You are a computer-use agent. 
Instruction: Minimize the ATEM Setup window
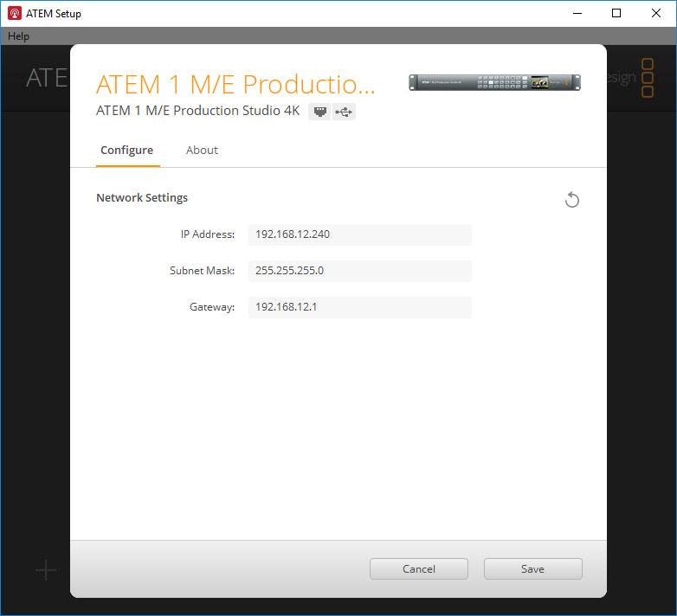[x=577, y=13]
